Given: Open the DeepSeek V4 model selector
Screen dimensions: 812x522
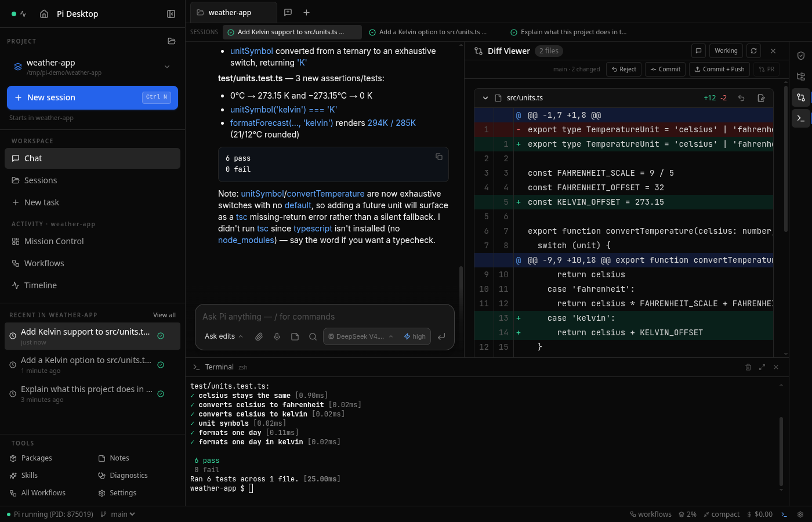Looking at the screenshot, I should pyautogui.click(x=361, y=336).
